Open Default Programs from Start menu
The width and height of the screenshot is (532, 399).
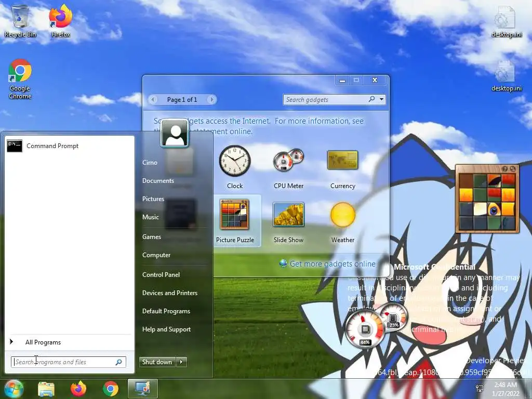166,311
